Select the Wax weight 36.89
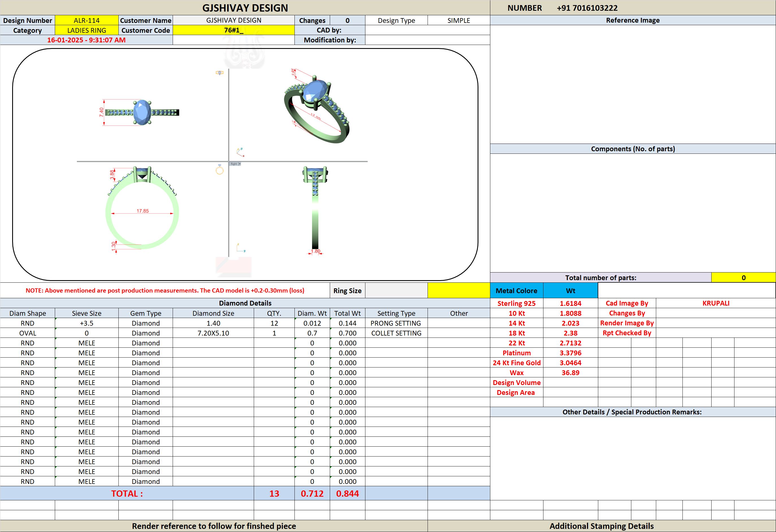Screen dimensions: 776x532 pos(571,373)
